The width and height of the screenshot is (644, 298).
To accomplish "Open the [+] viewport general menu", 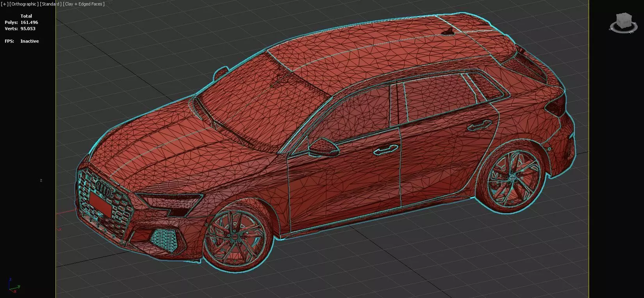I will (x=5, y=4).
